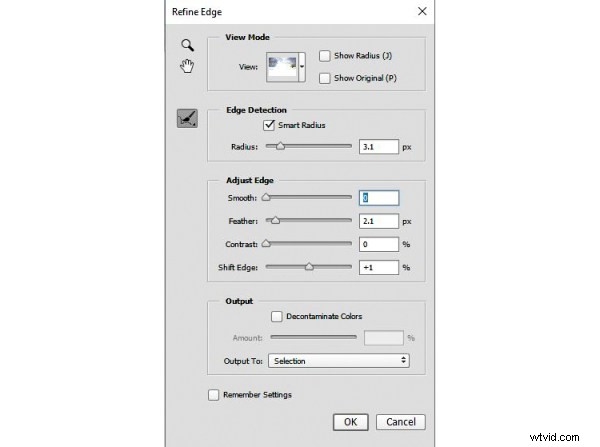600x447 pixels.
Task: Click the Remember Settings label
Action: [x=257, y=395]
